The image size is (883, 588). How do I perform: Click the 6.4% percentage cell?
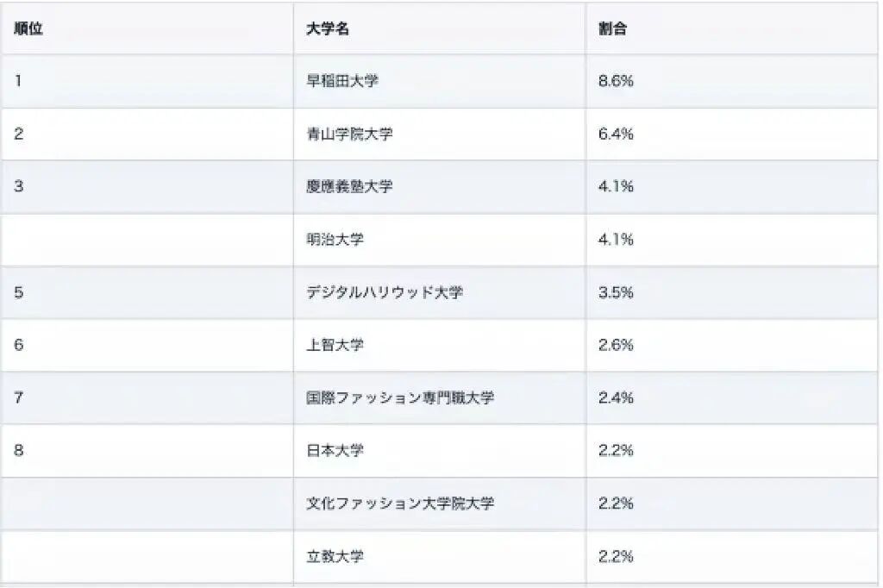coord(616,134)
